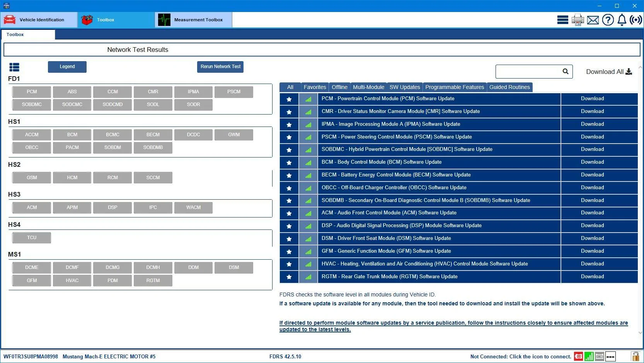Viewport: 644px width, 363px height.
Task: Click the module list view icon
Action: 14,67
